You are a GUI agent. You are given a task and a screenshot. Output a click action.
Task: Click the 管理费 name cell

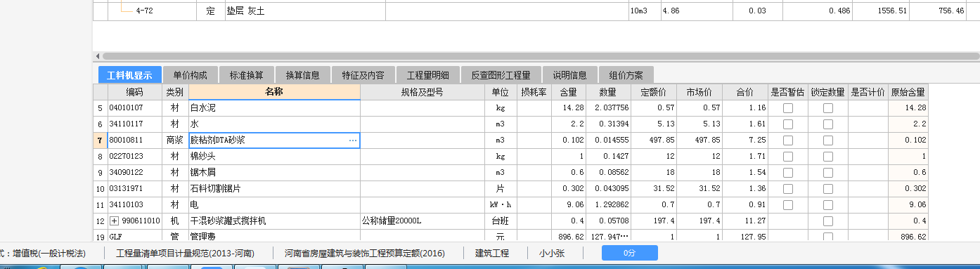(274, 237)
